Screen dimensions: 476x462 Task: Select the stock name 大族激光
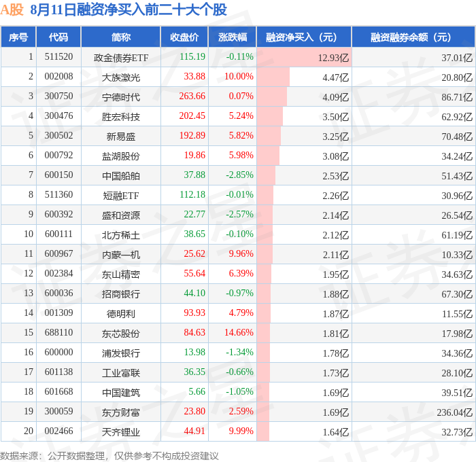[x=121, y=77]
